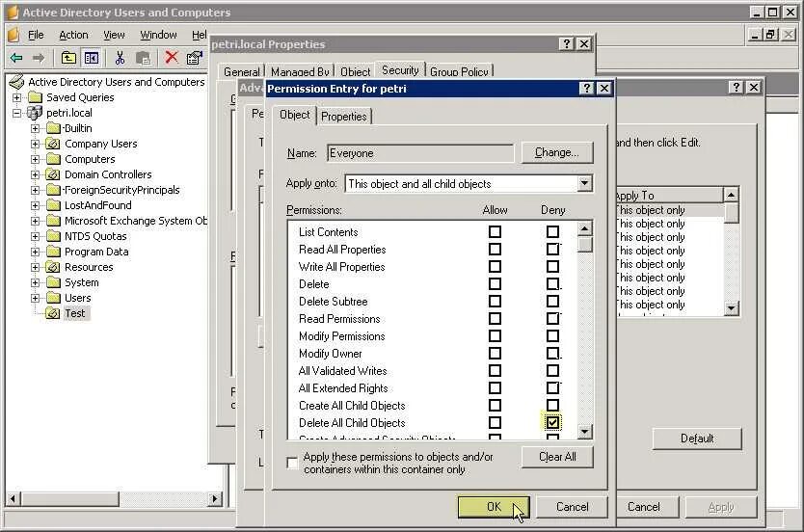The height and width of the screenshot is (532, 804).
Task: Open the View menu
Action: click(114, 35)
